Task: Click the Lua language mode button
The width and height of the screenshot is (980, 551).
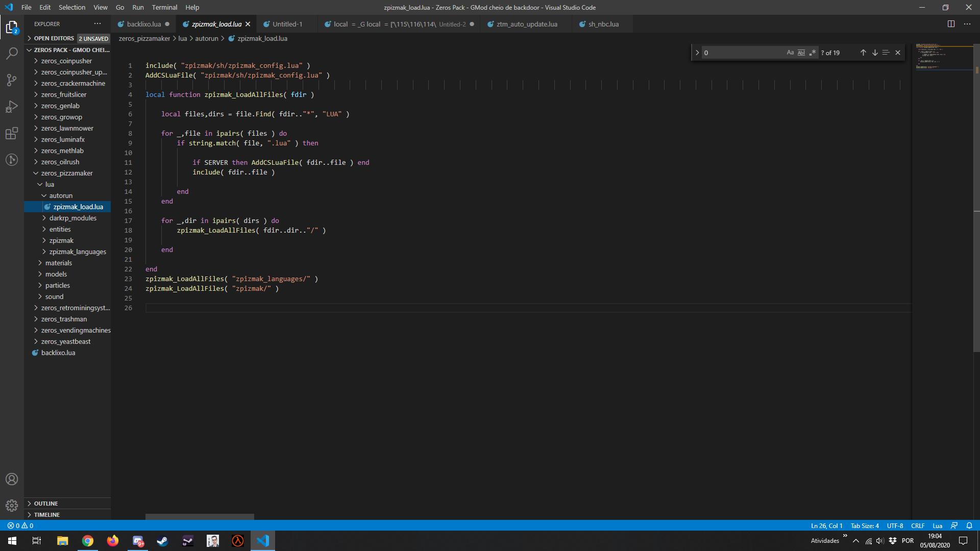Action: (937, 525)
